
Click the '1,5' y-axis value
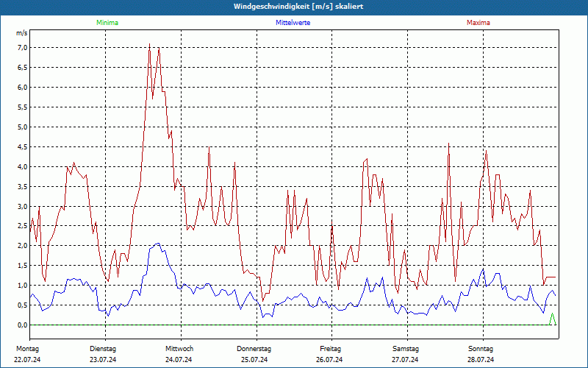click(23, 266)
